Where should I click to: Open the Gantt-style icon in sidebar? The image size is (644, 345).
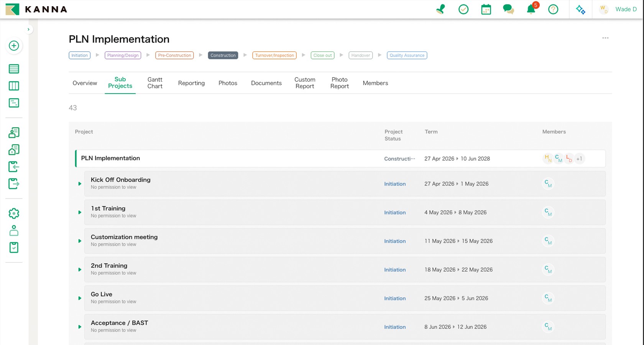coord(14,103)
